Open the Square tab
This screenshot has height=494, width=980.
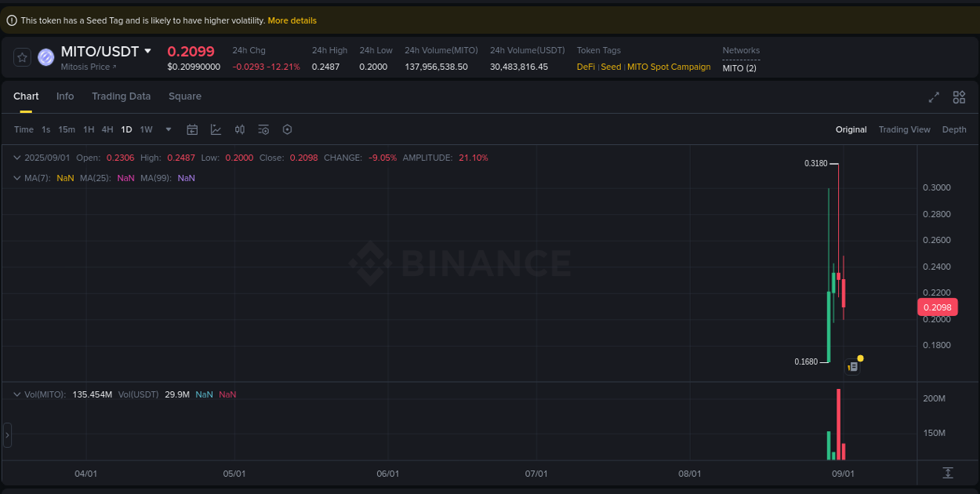click(185, 96)
